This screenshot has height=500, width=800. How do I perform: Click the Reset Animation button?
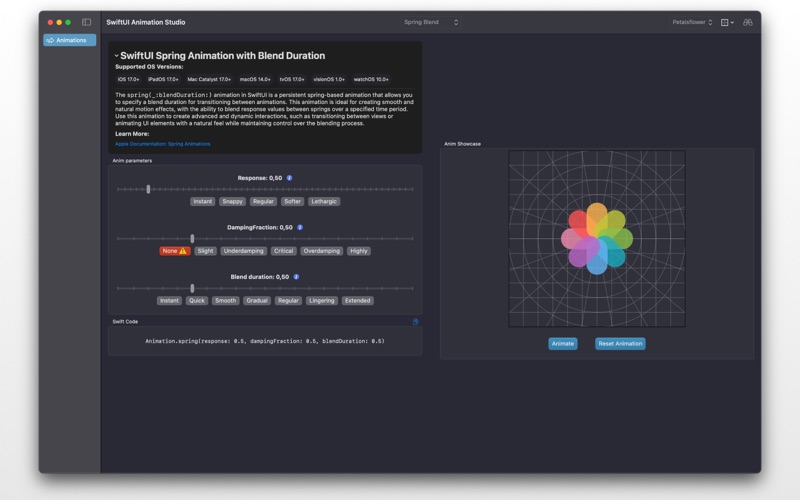[620, 344]
